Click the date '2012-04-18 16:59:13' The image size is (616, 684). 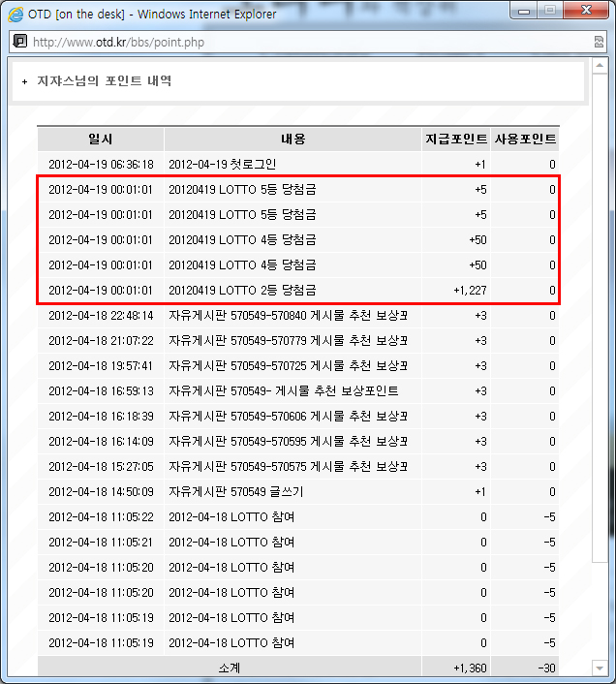pyautogui.click(x=101, y=391)
